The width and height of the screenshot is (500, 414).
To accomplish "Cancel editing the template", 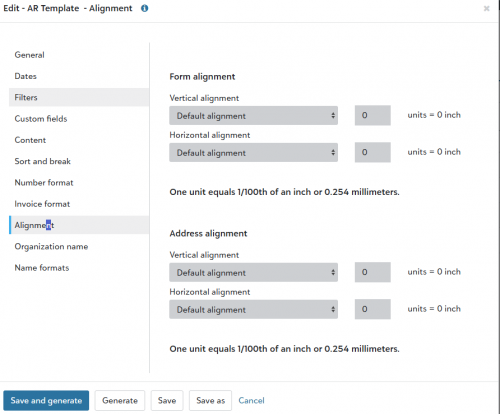I will 251,400.
